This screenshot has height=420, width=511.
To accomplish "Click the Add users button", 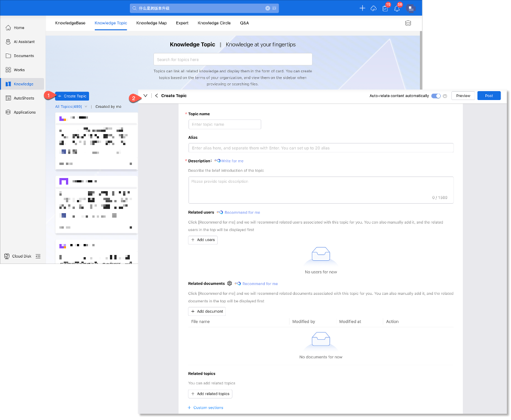I will pos(203,240).
